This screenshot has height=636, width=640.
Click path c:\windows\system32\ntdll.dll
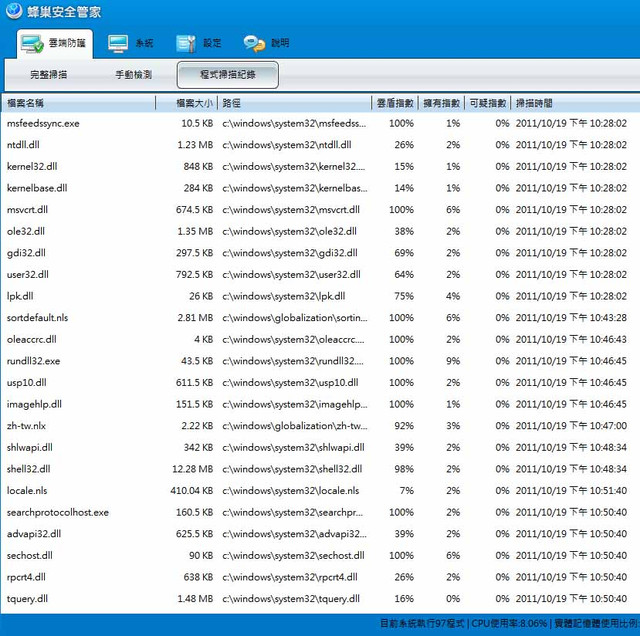(x=287, y=145)
